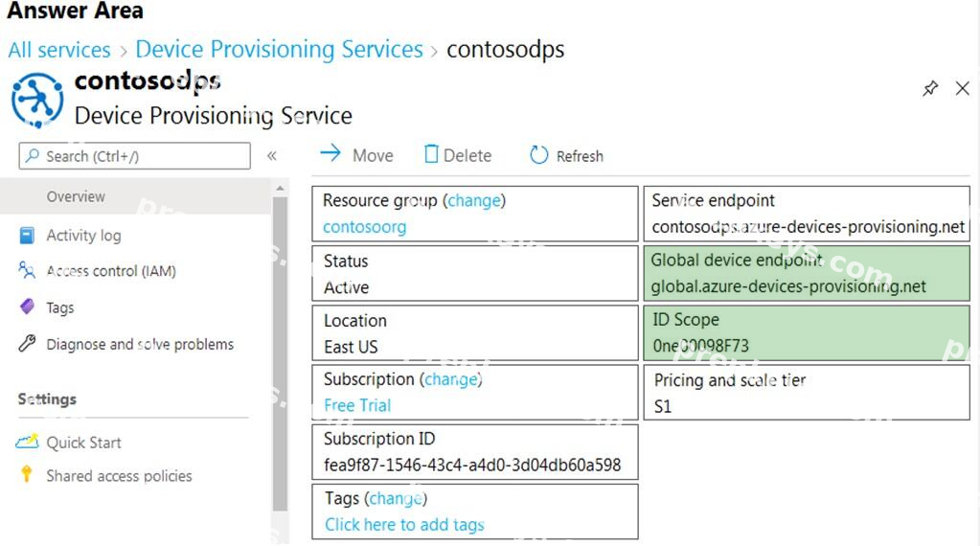Open the Free Trial subscription link

(357, 405)
